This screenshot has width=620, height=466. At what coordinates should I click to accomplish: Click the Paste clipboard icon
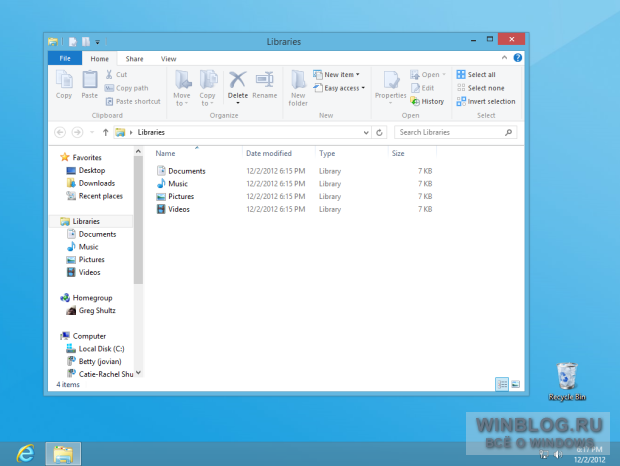tap(89, 79)
